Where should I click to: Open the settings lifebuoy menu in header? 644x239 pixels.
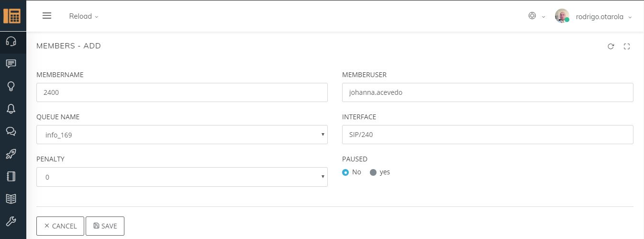click(x=535, y=16)
